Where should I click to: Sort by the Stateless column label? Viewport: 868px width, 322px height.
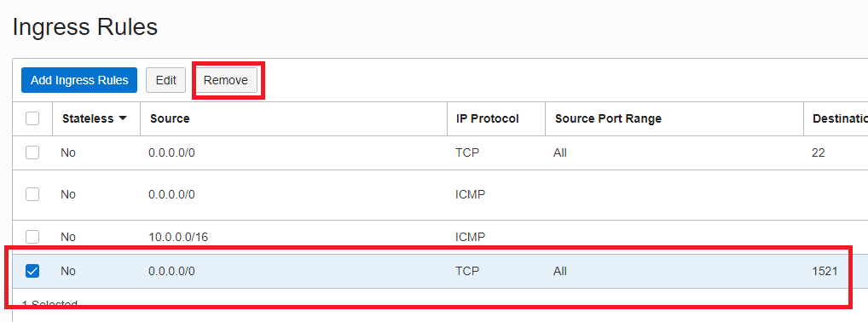(x=88, y=118)
